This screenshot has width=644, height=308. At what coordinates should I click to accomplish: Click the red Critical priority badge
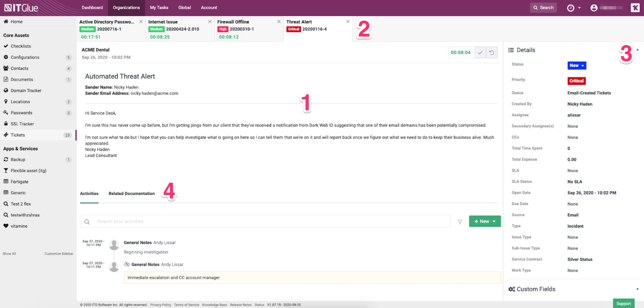click(576, 81)
